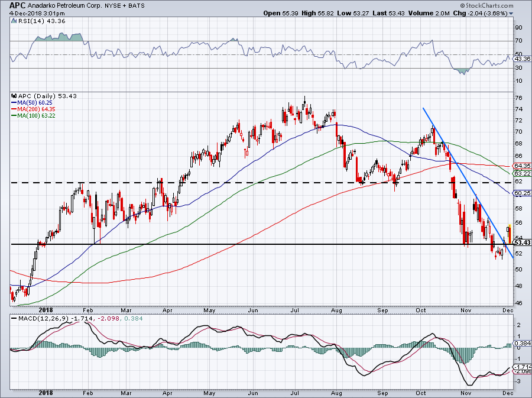Image resolution: width=532 pixels, height=398 pixels.
Task: Click the Open 55.39 value in header
Action: coord(281,13)
